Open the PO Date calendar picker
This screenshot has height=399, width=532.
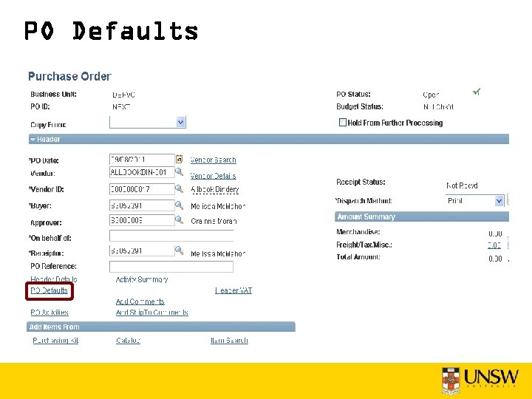click(x=179, y=159)
